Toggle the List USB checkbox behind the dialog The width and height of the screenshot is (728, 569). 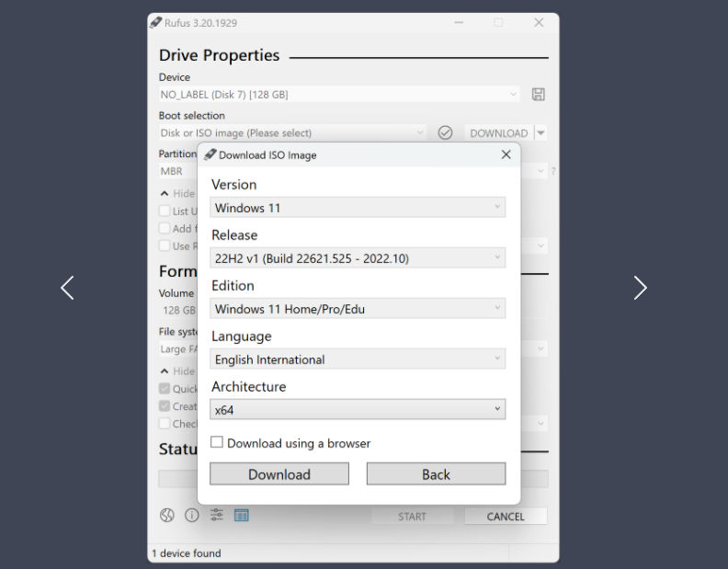[x=165, y=211]
